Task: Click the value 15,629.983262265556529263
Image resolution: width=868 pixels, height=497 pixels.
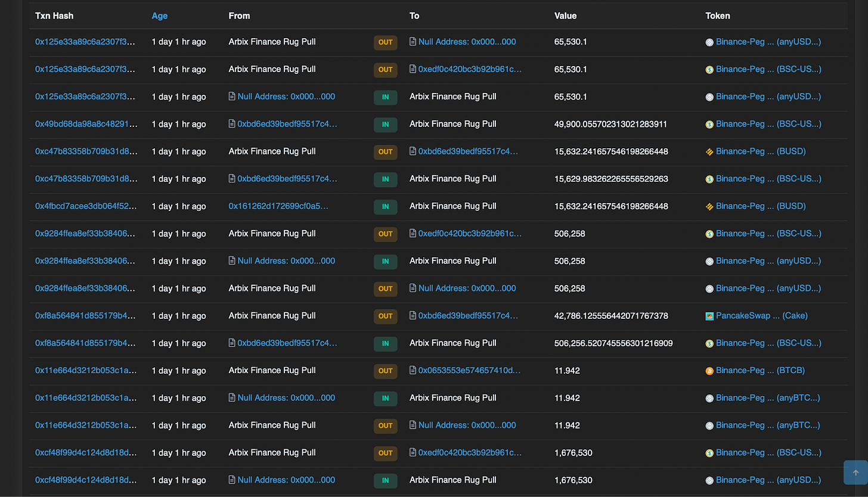Action: (x=611, y=179)
